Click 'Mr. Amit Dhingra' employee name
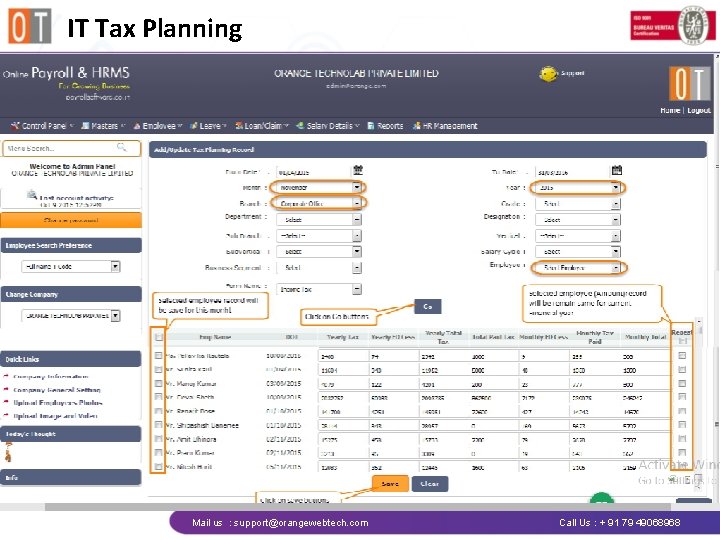This screenshot has height=540, width=720. (x=191, y=439)
